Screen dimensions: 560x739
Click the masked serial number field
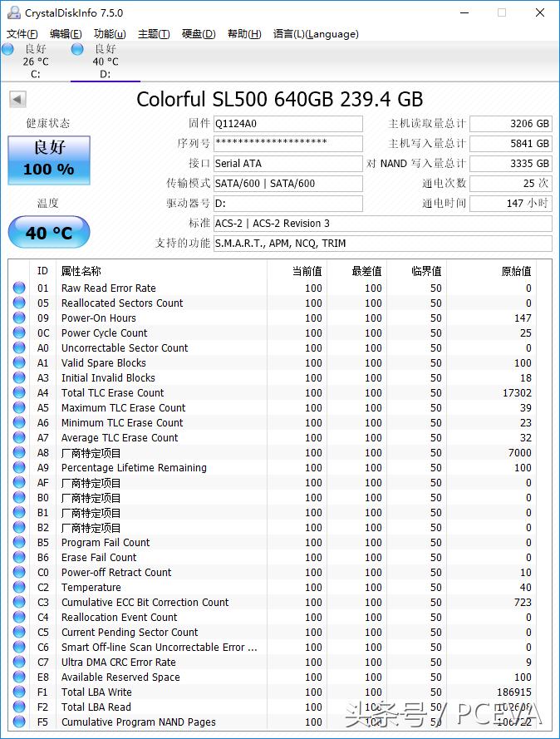point(287,143)
